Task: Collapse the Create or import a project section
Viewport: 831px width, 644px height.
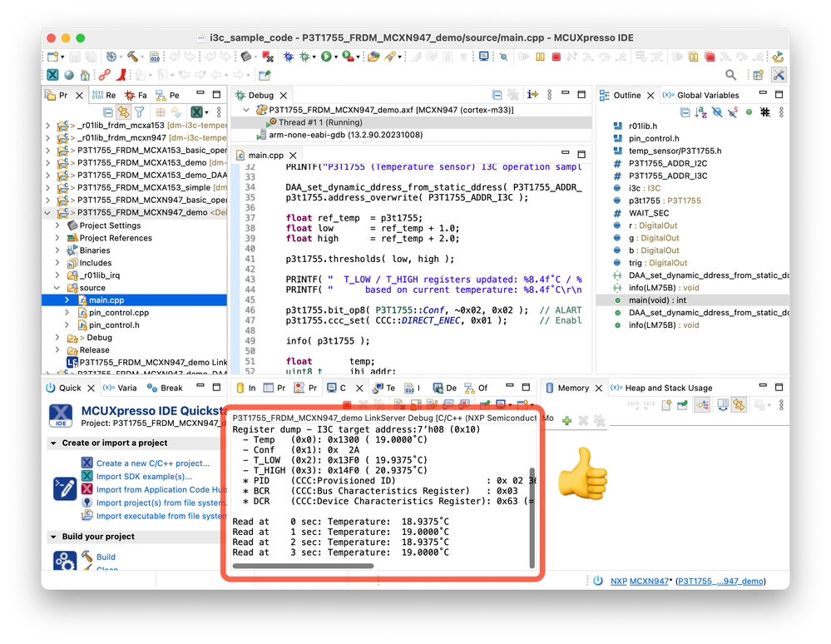Action: [53, 443]
